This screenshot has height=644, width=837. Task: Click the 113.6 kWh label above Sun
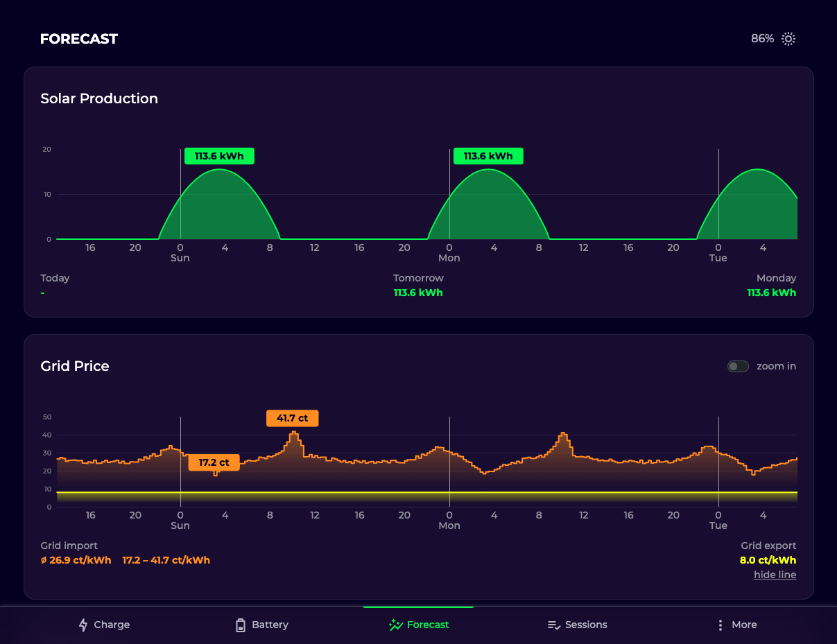click(219, 156)
